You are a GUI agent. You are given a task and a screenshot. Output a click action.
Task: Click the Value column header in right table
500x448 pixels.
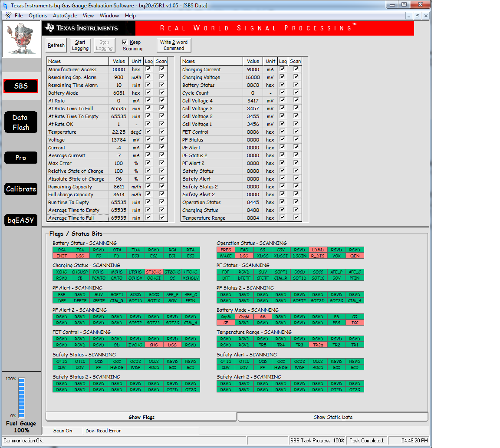pyautogui.click(x=253, y=61)
